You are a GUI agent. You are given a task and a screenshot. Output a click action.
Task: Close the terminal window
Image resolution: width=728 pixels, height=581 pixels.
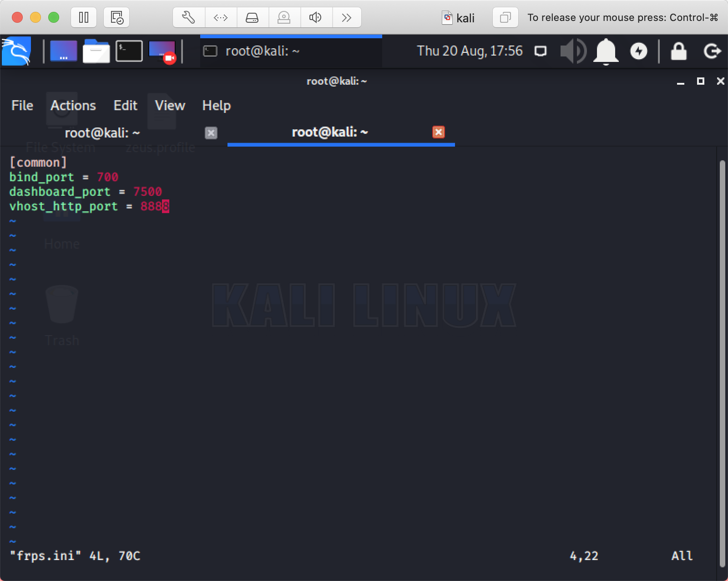(x=721, y=81)
